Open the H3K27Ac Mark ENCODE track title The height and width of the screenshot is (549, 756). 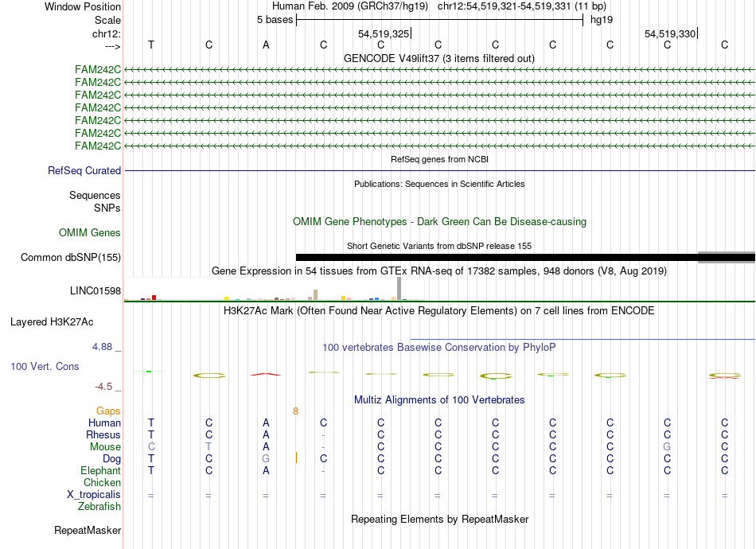[x=439, y=311]
